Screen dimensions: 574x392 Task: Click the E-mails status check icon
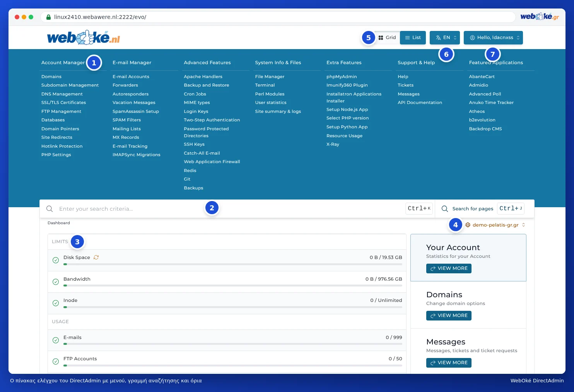click(x=56, y=340)
